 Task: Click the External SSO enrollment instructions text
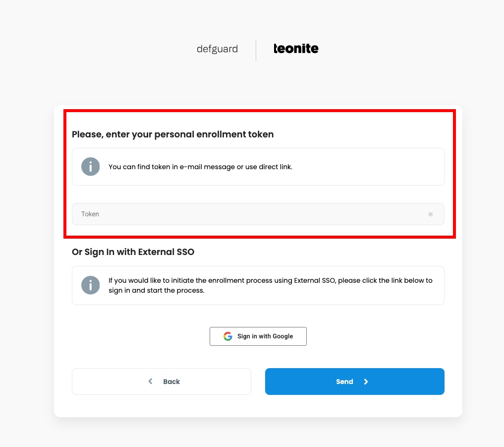[x=270, y=285]
